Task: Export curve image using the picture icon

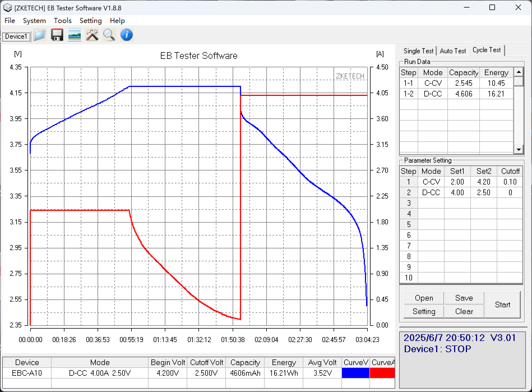Action: (75, 35)
